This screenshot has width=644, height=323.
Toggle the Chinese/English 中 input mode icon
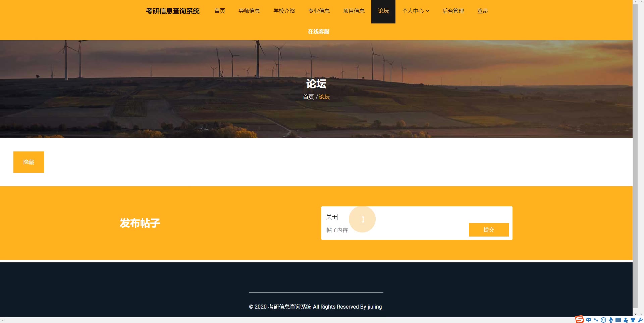point(589,320)
